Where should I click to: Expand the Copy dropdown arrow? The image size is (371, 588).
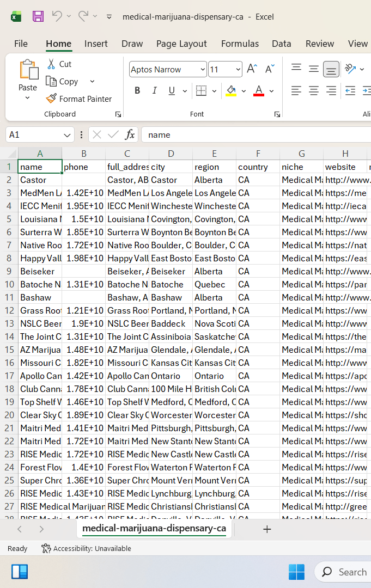[x=92, y=81]
